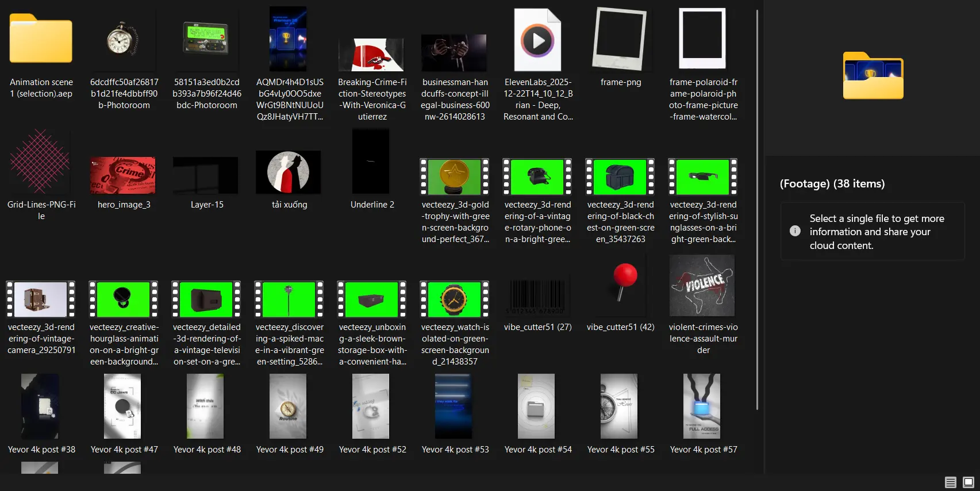The height and width of the screenshot is (491, 980).
Task: Select the vintage rotary phone video file
Action: click(x=537, y=177)
